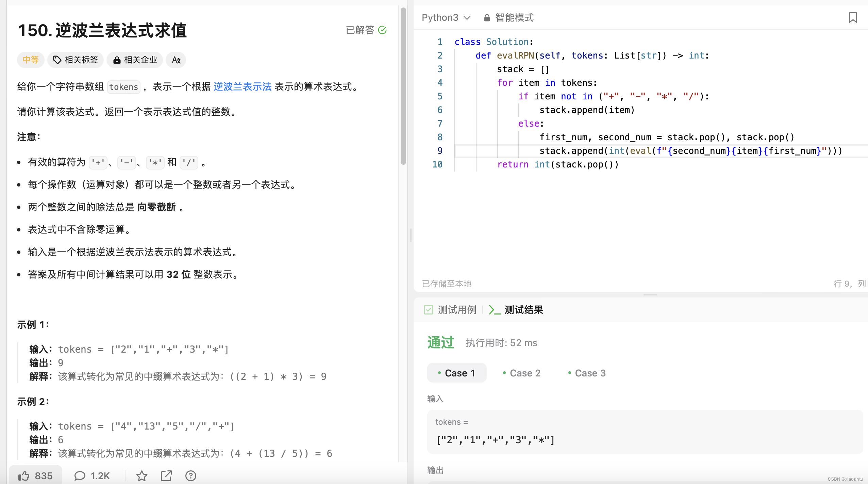The image size is (868, 484).
Task: Open the 逆波兰表示法 hyperlink
Action: coord(243,87)
